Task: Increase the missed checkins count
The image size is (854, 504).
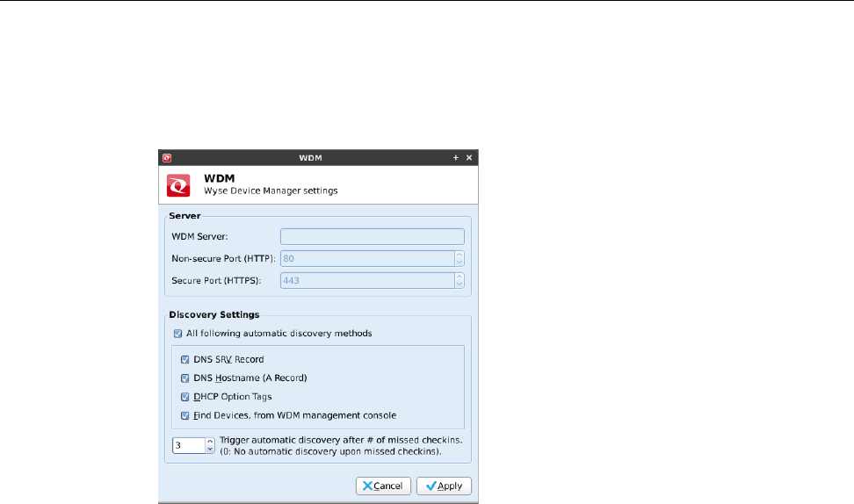Action: tap(210, 442)
